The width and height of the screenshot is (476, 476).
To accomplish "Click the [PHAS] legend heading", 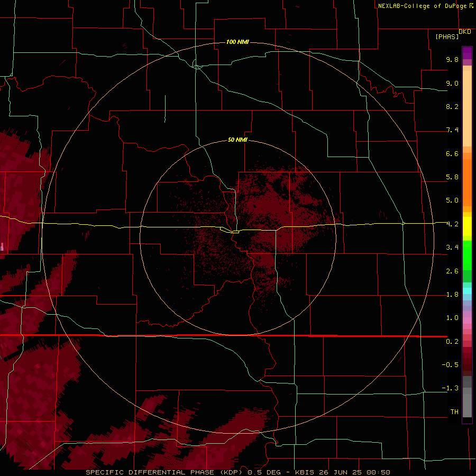I will click(x=447, y=36).
